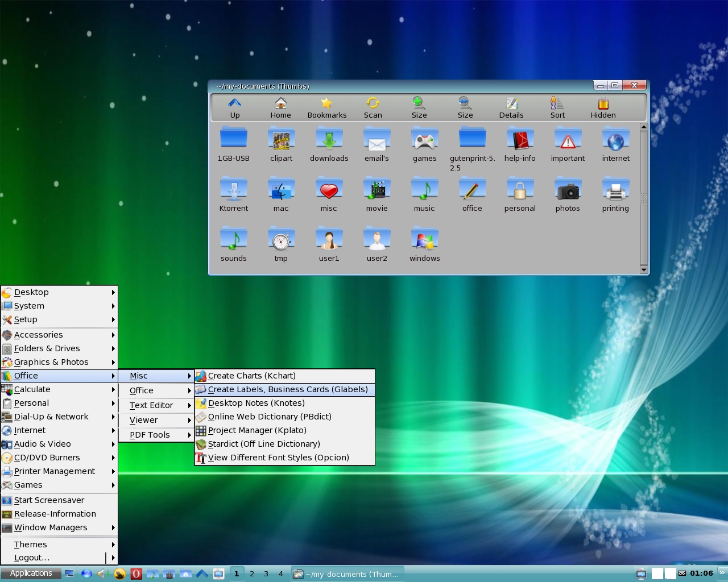Launch Online Web Dictionary (PBdict)
Image resolution: width=728 pixels, height=582 pixels.
coord(284,417)
